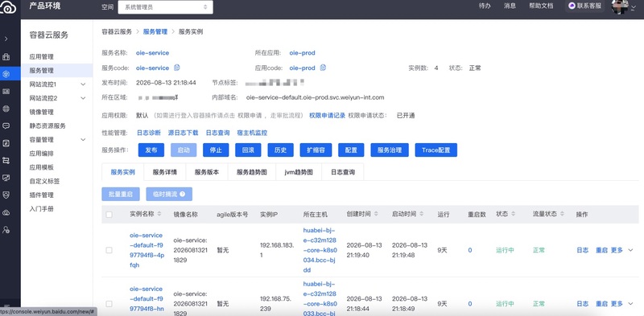Screen dimensions: 644x316
Task: Sort the table by 流量状态
Action: tap(562, 214)
